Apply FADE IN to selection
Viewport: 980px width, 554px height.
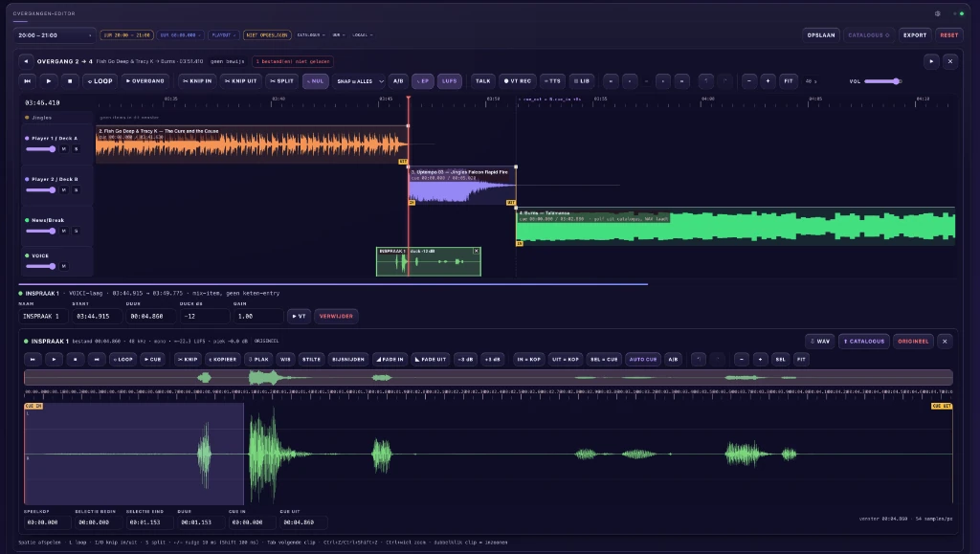tap(389, 360)
